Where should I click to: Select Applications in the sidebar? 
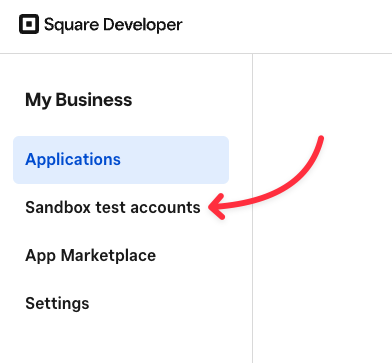[x=121, y=160]
